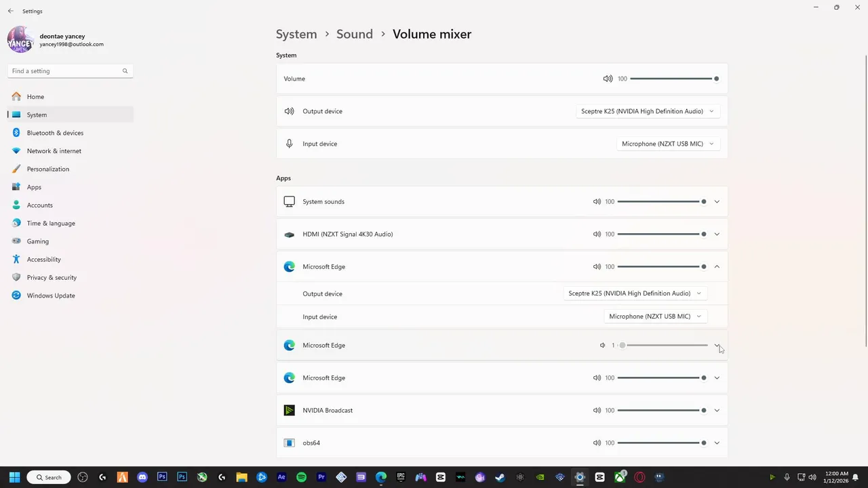Adjust the NVIDIA Broadcast volume slider

(662, 410)
